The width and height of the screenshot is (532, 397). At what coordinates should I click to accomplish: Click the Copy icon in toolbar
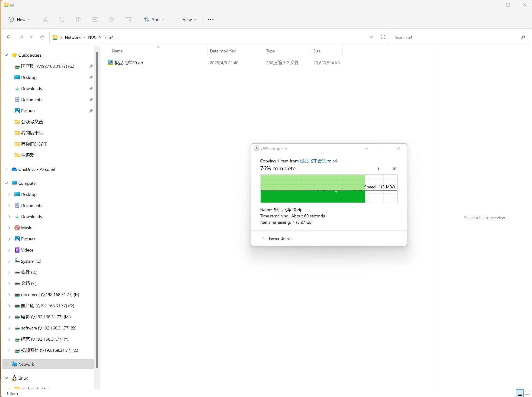pos(62,19)
